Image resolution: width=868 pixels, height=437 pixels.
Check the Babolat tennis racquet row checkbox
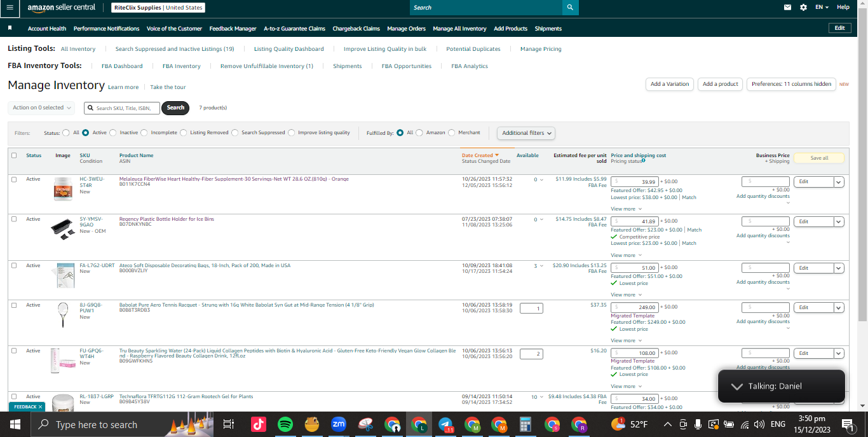pyautogui.click(x=14, y=305)
